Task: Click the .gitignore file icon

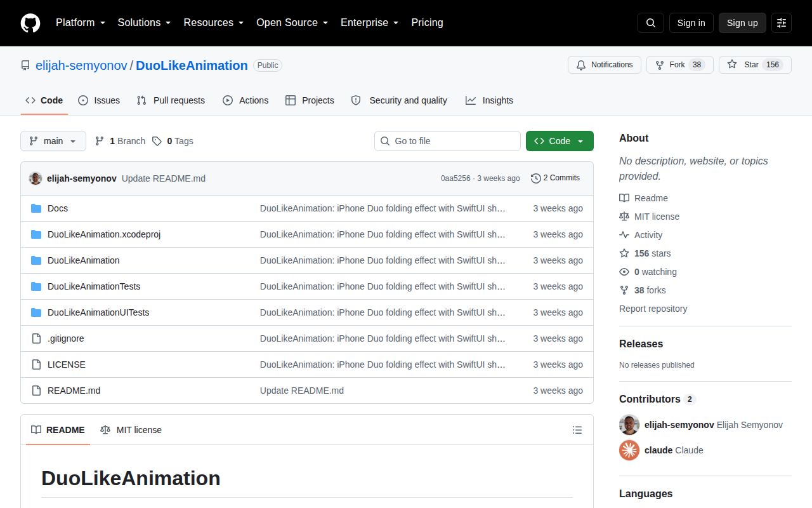Action: (36, 338)
